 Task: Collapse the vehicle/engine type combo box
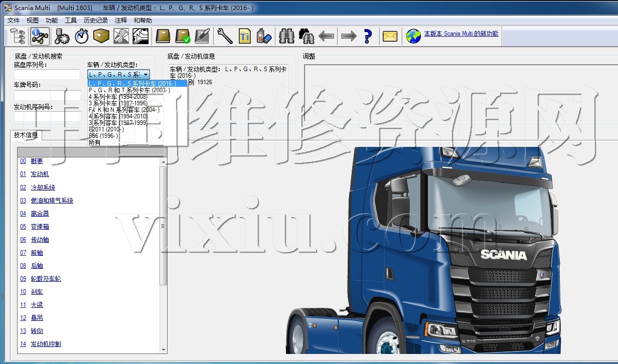[145, 74]
